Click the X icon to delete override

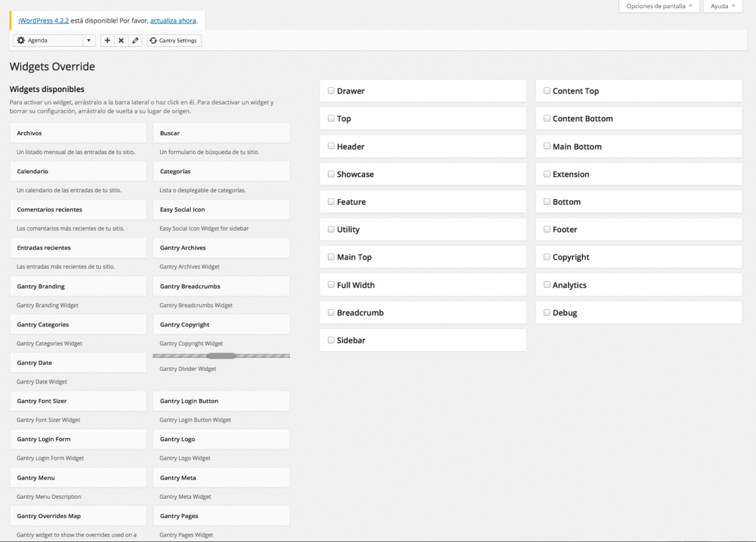tap(121, 41)
